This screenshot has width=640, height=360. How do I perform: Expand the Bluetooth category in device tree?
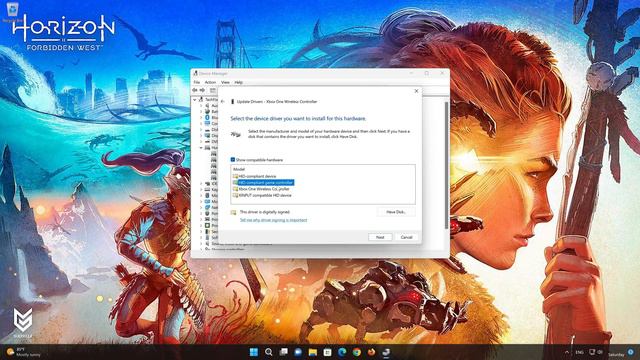click(x=201, y=118)
